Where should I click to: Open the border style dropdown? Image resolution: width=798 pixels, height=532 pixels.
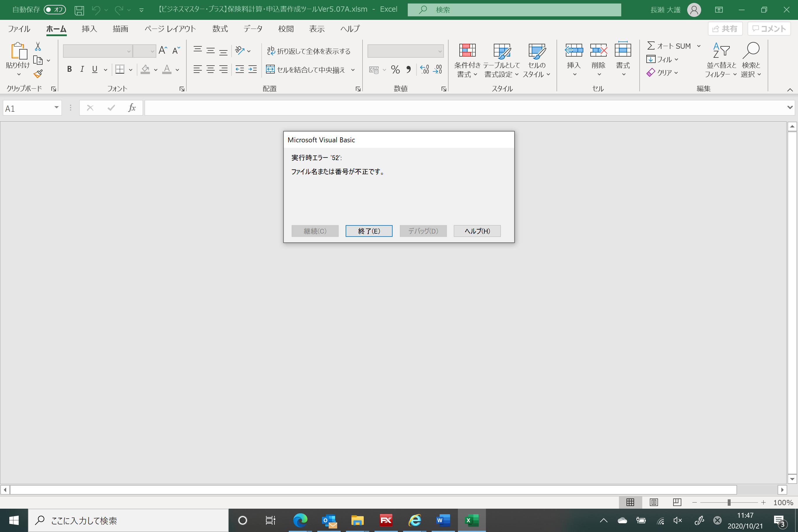[131, 69]
